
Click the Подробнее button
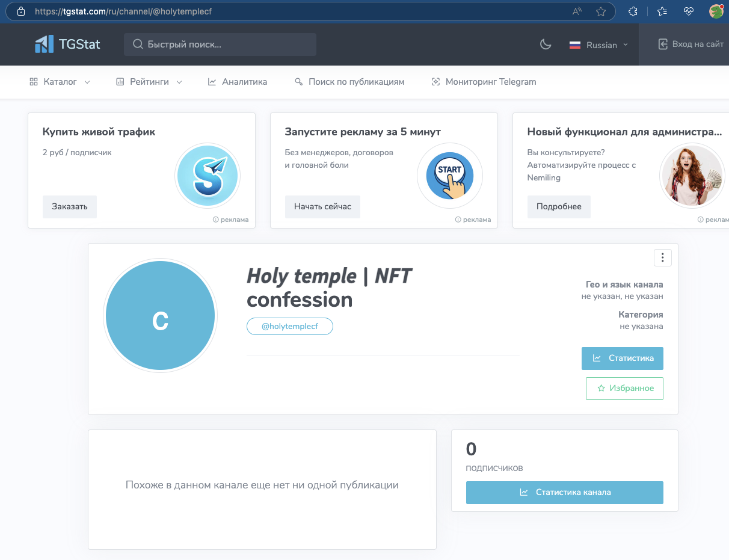click(x=559, y=206)
